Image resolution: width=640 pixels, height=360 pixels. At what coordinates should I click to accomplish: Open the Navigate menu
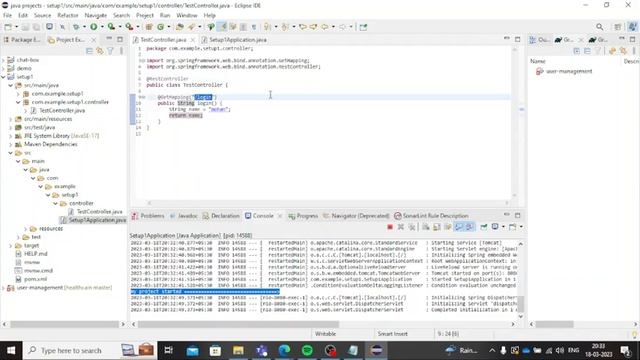[x=96, y=15]
